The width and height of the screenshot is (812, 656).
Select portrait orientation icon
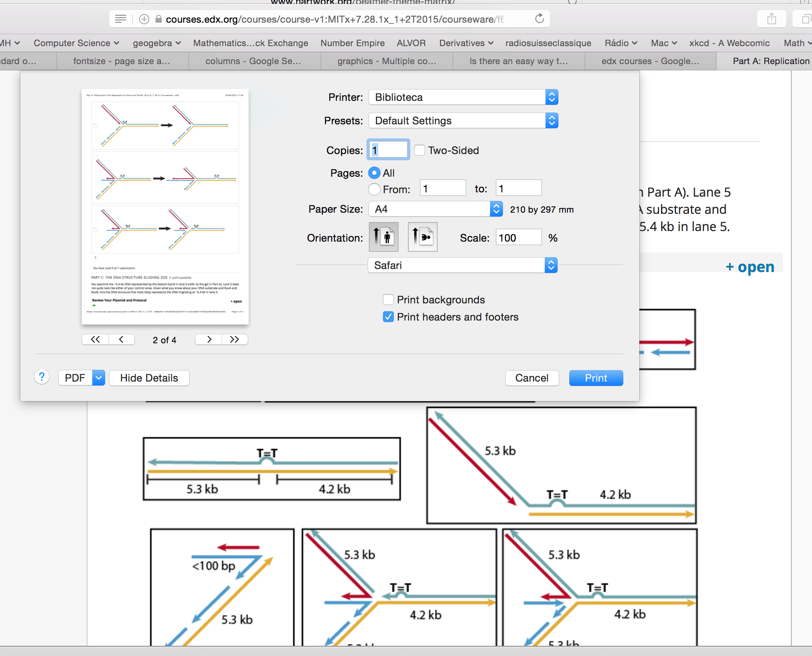tap(384, 237)
